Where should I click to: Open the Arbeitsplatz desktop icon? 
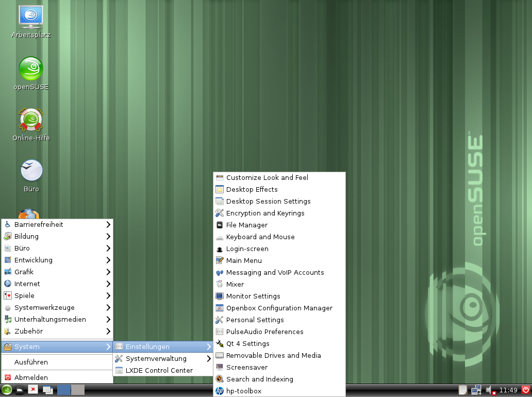31,18
